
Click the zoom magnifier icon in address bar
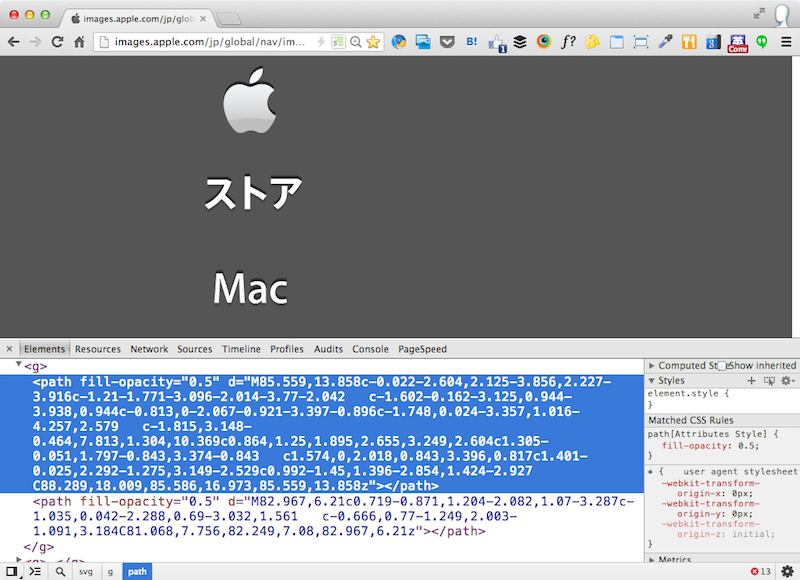tap(356, 42)
